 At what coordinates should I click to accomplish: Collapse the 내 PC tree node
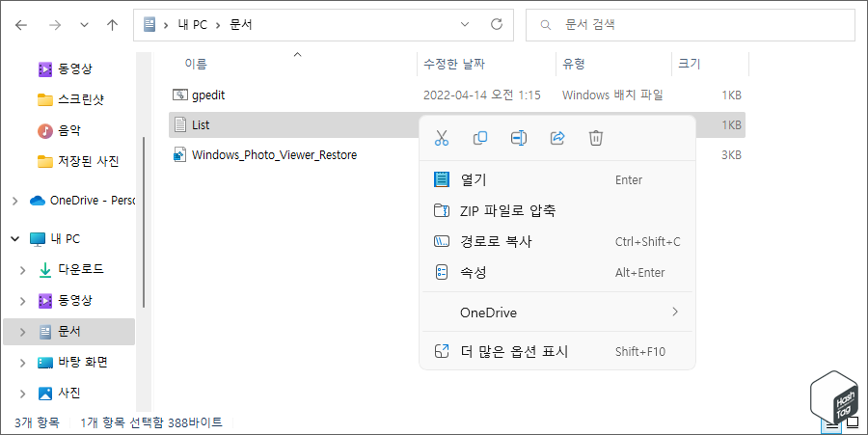[x=14, y=239]
